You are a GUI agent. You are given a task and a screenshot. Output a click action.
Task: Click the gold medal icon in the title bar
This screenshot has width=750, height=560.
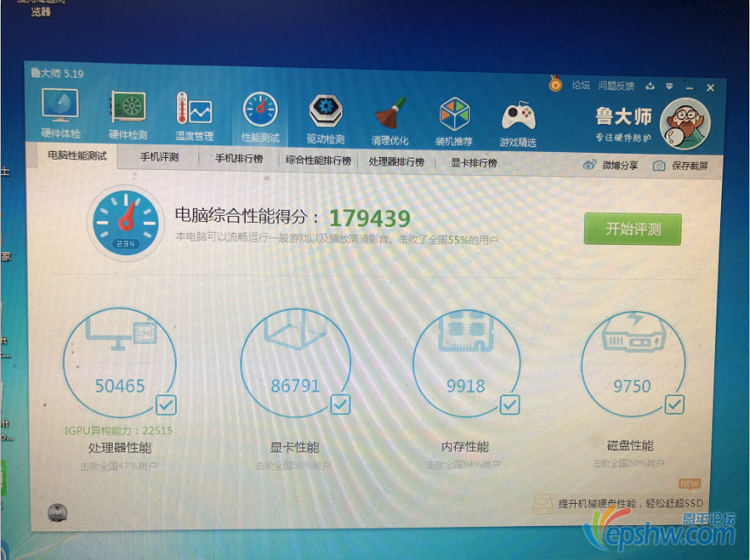tap(555, 84)
